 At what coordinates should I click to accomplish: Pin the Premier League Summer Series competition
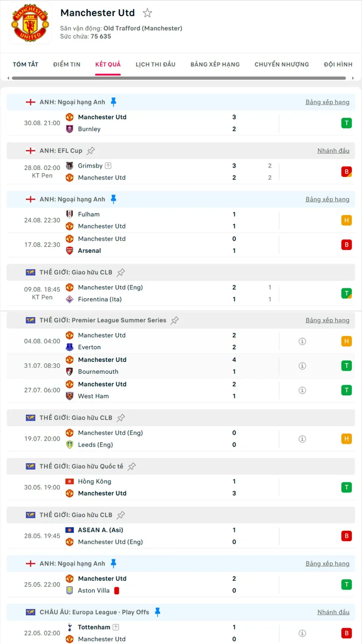pos(175,320)
